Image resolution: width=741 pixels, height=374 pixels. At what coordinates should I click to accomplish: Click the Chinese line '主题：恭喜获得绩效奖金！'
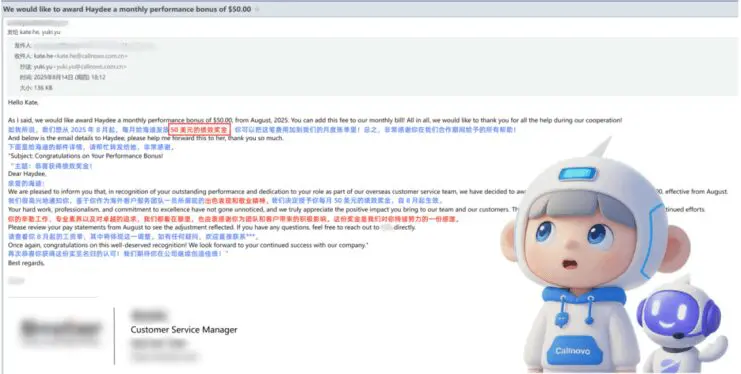[x=52, y=166]
